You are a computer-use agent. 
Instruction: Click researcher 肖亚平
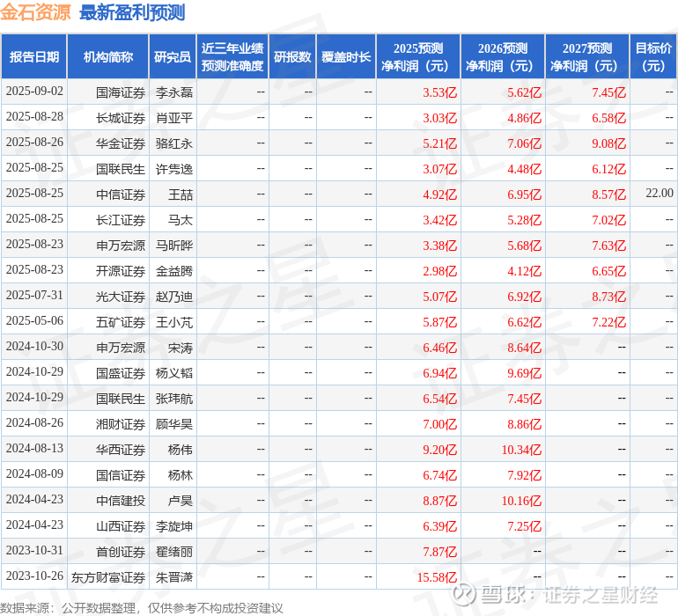(x=174, y=118)
